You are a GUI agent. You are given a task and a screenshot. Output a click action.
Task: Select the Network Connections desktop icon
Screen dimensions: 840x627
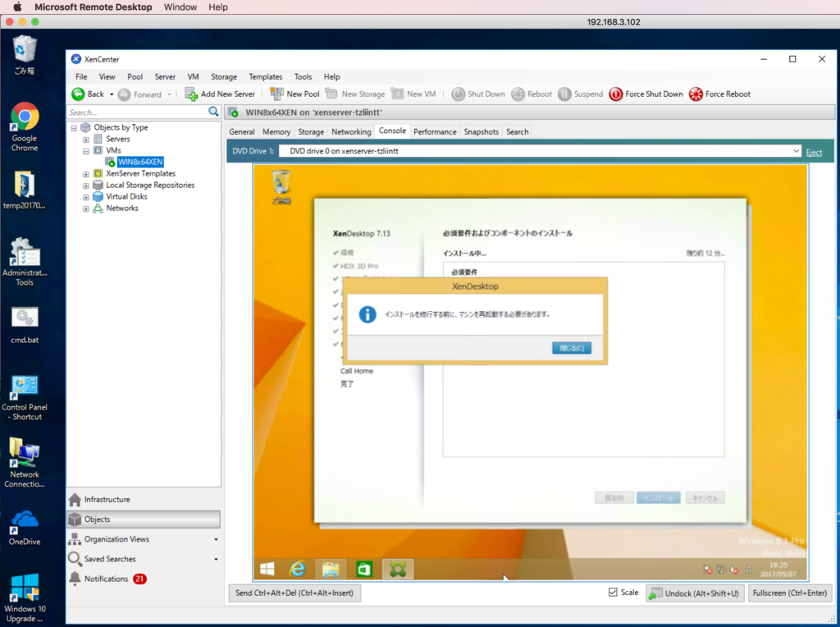click(25, 463)
